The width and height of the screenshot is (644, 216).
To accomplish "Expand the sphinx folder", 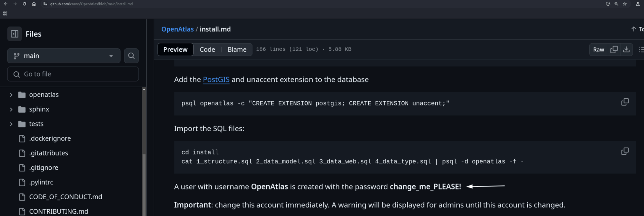I will [x=11, y=109].
